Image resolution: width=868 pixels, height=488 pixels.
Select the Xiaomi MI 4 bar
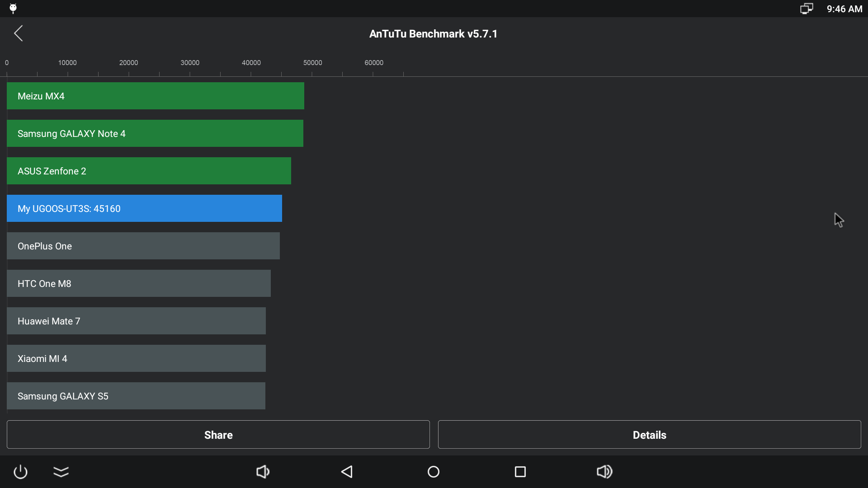click(136, 358)
